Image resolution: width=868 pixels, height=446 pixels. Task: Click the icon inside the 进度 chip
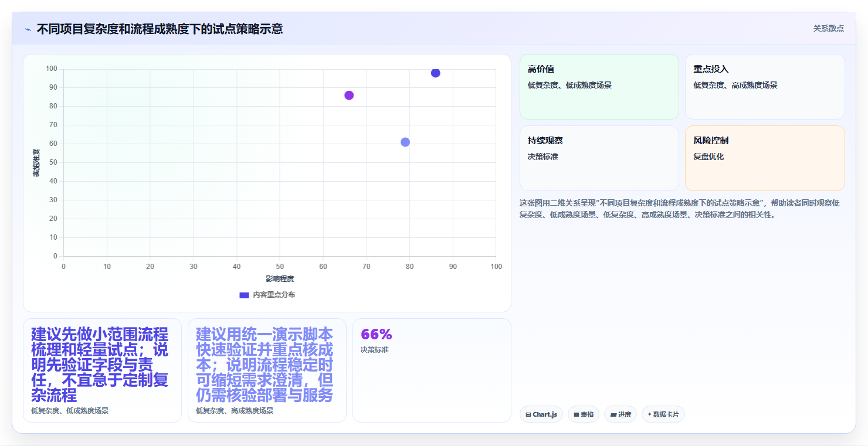(613, 414)
